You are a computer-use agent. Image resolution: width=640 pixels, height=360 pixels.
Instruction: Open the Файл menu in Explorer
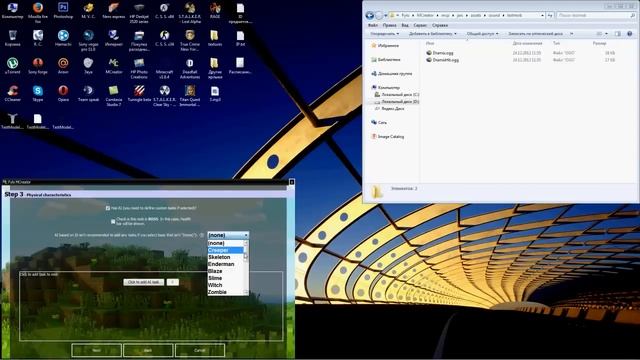(x=373, y=25)
